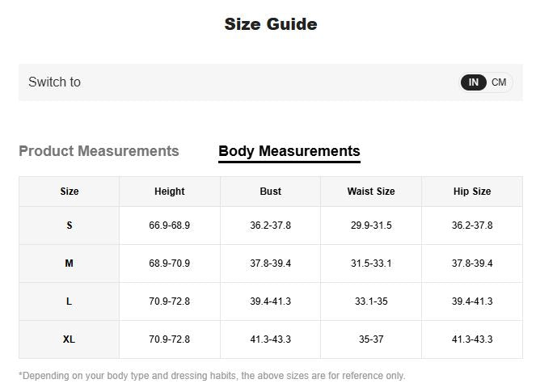Click the Hip Size column header

[x=472, y=192]
